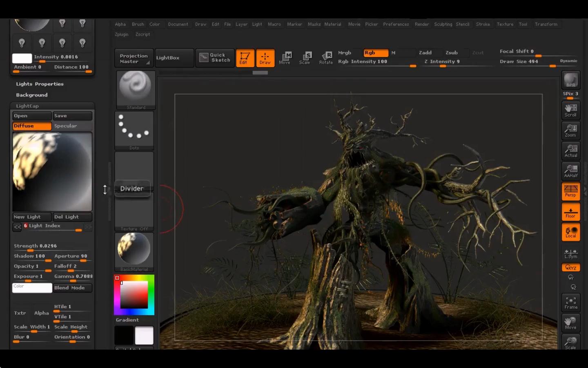
Task: Open the LightBox browser
Action: click(174, 58)
